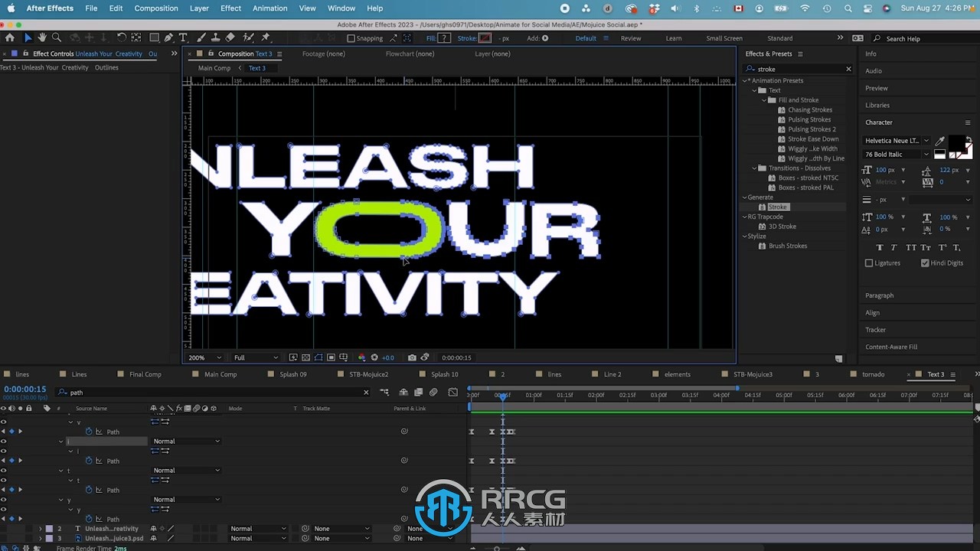Open the 200% magnification dropdown
This screenshot has height=551, width=980.
[x=205, y=357]
